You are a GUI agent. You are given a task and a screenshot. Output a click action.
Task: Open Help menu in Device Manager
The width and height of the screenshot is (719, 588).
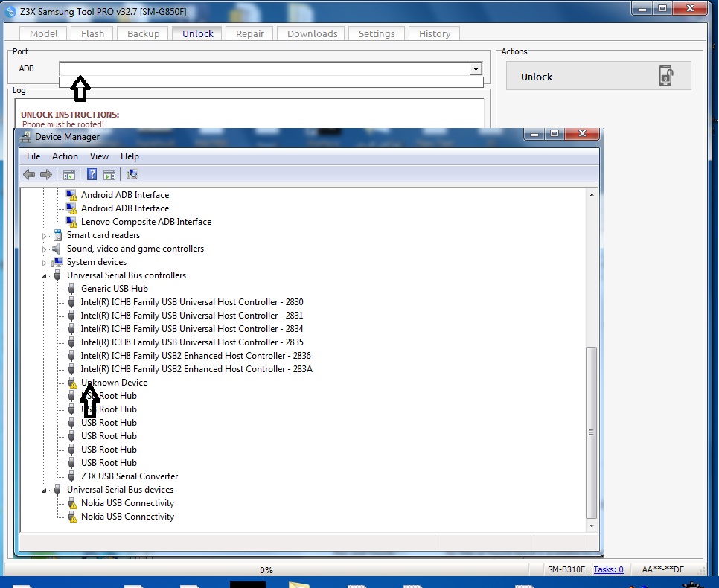click(130, 156)
